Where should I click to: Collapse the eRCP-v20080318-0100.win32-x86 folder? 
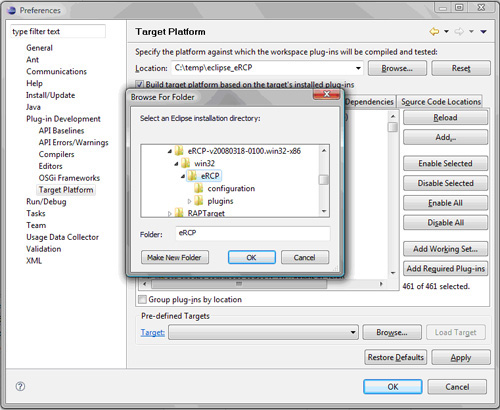point(170,151)
